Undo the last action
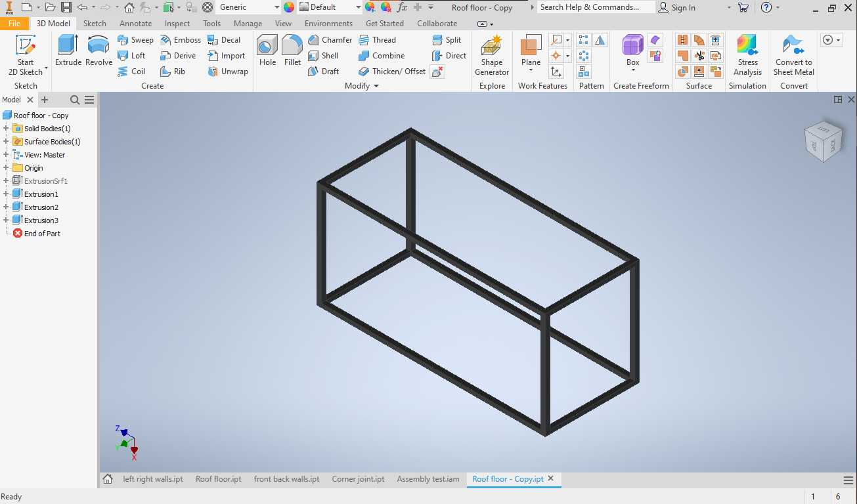The height and width of the screenshot is (504, 857). coord(82,7)
